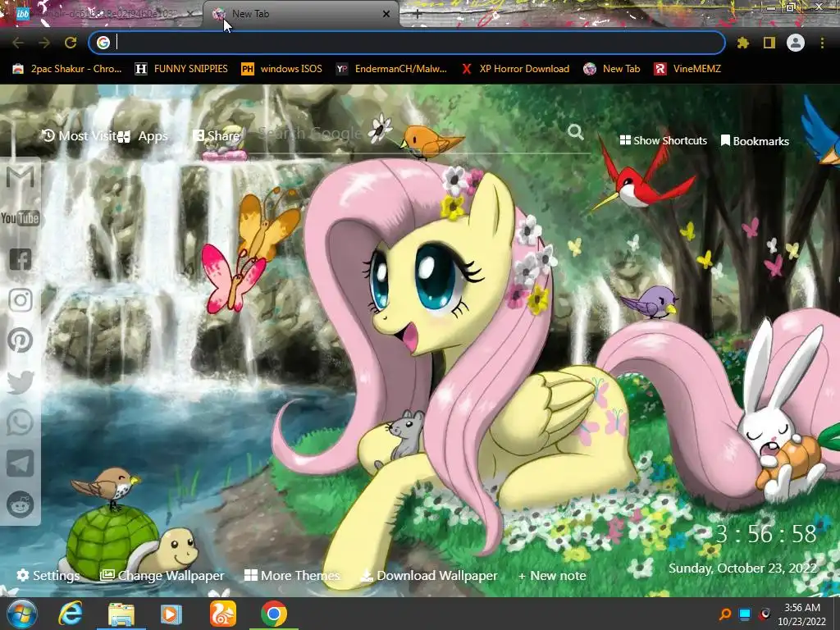Click the search magnifier icon
840x630 pixels.
click(575, 132)
